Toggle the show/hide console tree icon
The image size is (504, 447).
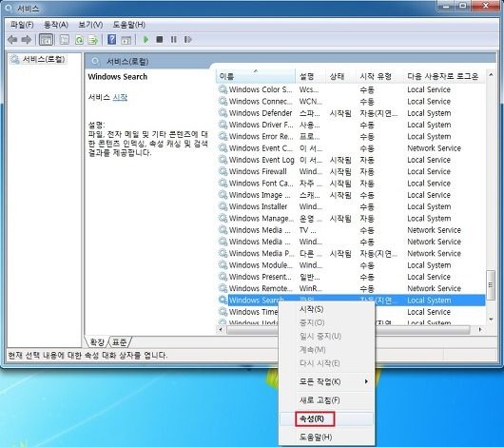click(x=46, y=40)
